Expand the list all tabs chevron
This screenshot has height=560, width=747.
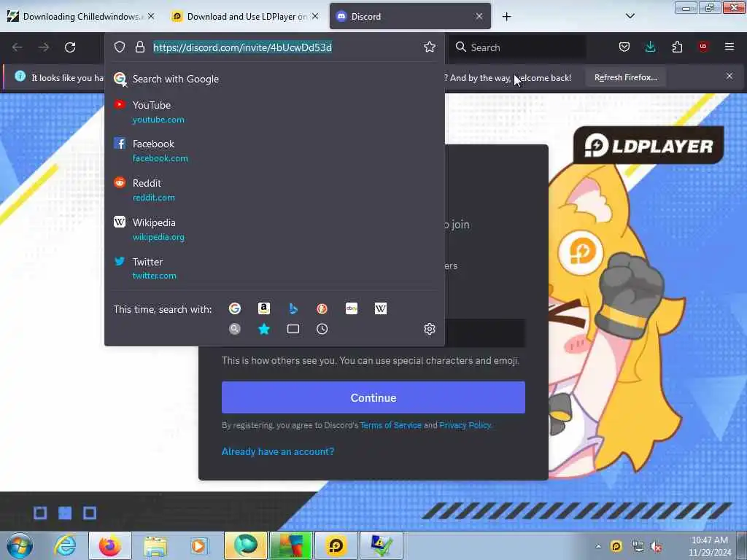[x=630, y=16]
